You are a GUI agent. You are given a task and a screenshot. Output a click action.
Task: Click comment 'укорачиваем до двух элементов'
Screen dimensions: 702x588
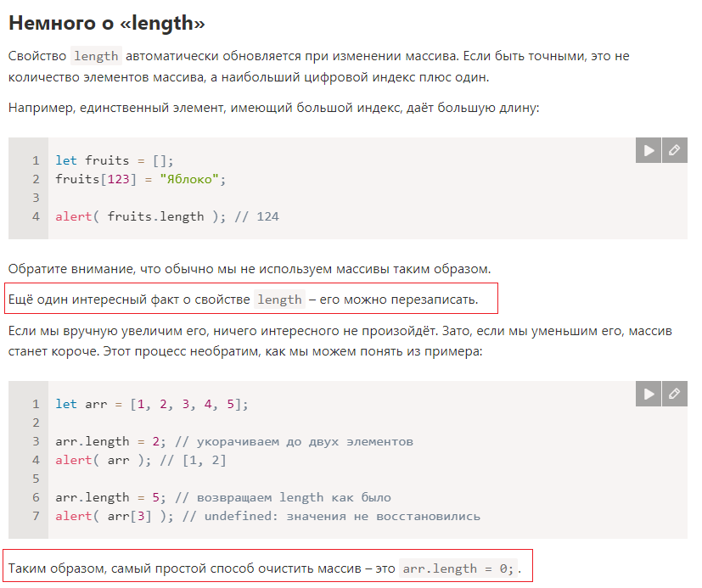point(305,442)
